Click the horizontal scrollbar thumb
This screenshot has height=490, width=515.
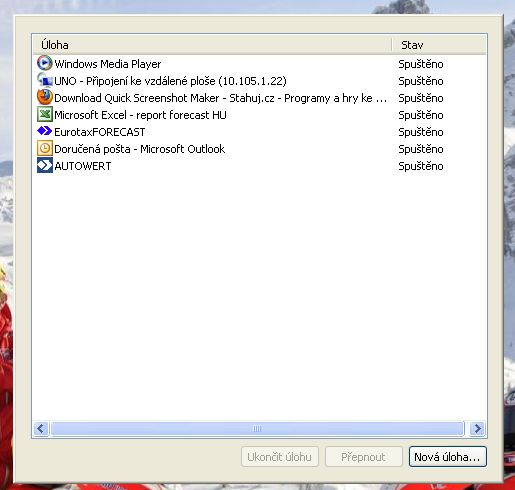[x=257, y=428]
